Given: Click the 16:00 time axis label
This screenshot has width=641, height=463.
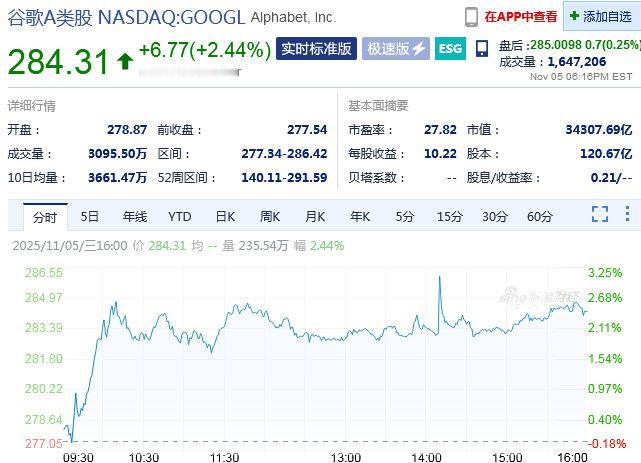Looking at the screenshot, I should [572, 457].
